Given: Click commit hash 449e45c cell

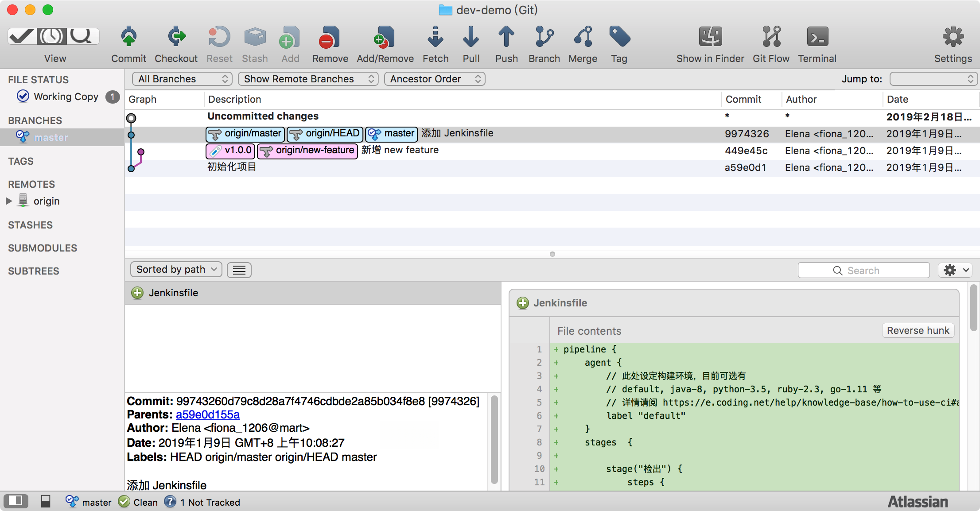Looking at the screenshot, I should coord(746,151).
